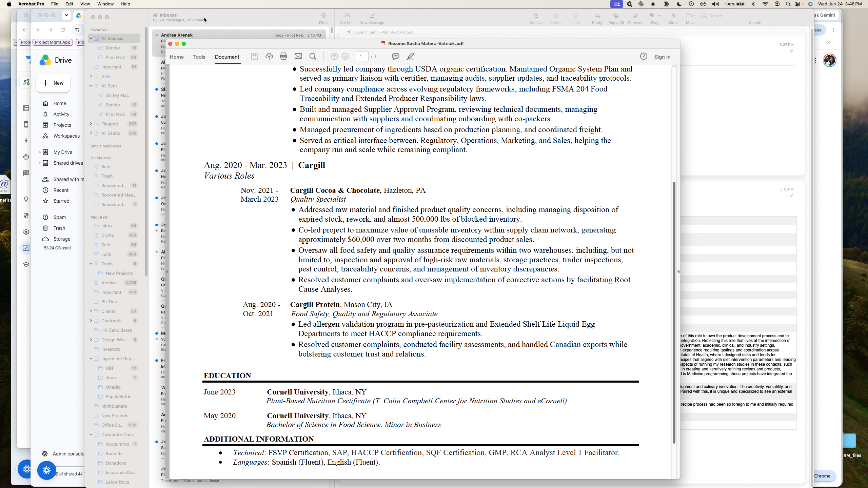Expand the Clients folder in Mail sidebar
The height and width of the screenshot is (488, 868).
tap(91, 311)
